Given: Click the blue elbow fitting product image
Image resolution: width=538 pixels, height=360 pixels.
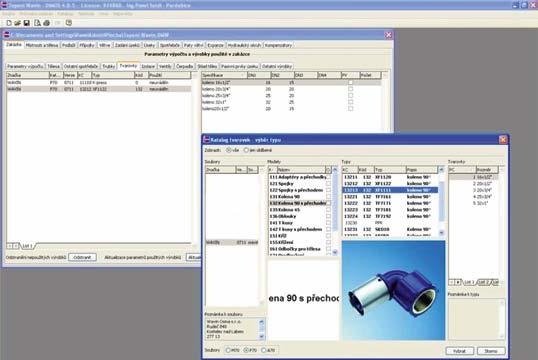Looking at the screenshot, I should coord(393,290).
